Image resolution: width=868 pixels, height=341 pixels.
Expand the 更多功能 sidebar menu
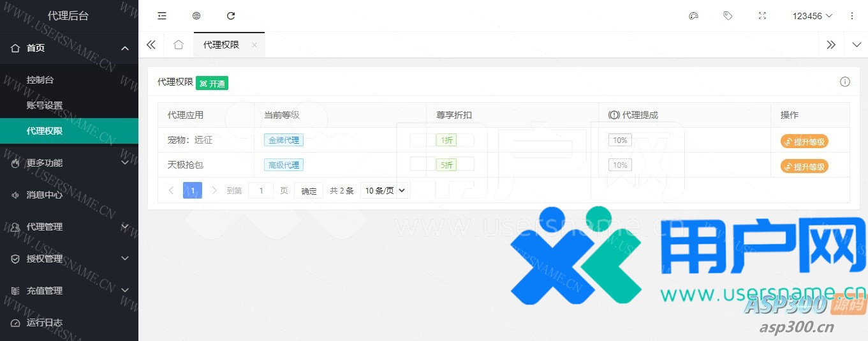[69, 163]
